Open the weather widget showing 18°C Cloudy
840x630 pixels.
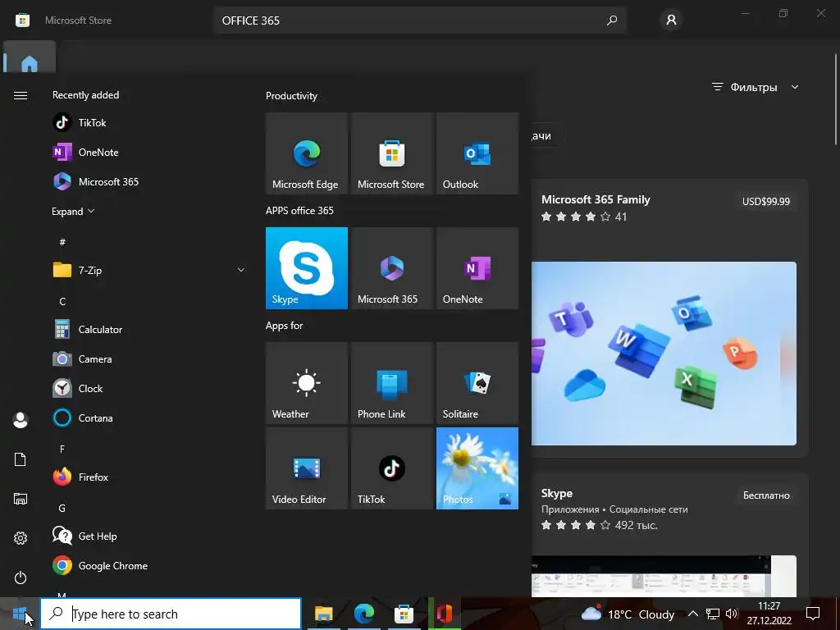628,614
